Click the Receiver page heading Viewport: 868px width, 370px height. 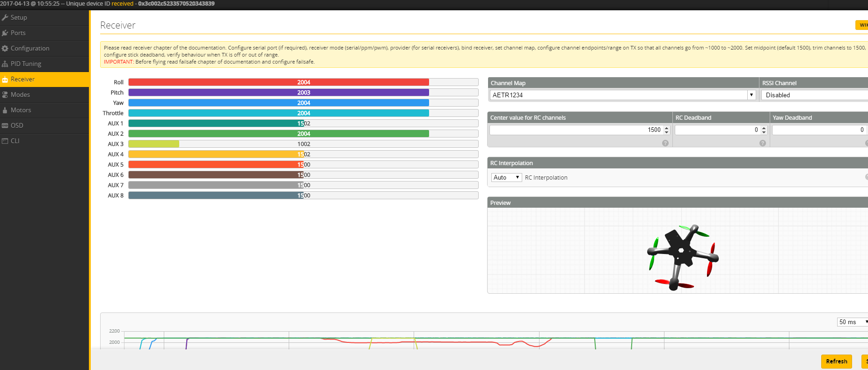click(118, 25)
